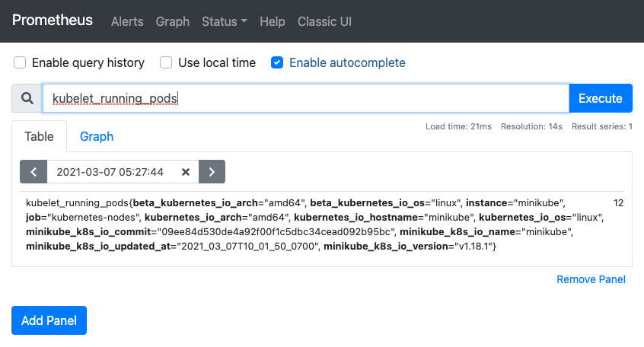This screenshot has height=347, width=644.
Task: Click the Remove Panel link
Action: coord(591,279)
